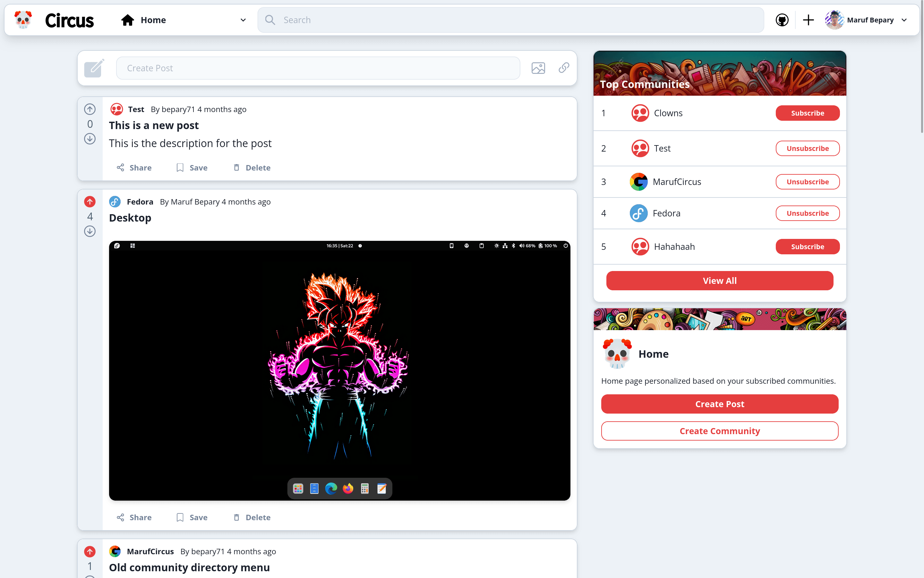Click View All communities button
Viewport: 924px width, 578px height.
(720, 281)
